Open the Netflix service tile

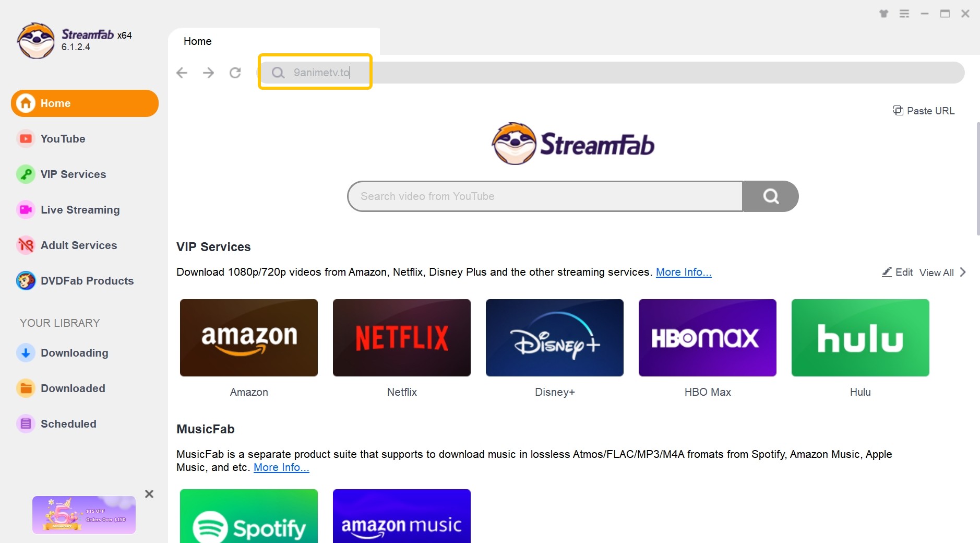tap(402, 338)
